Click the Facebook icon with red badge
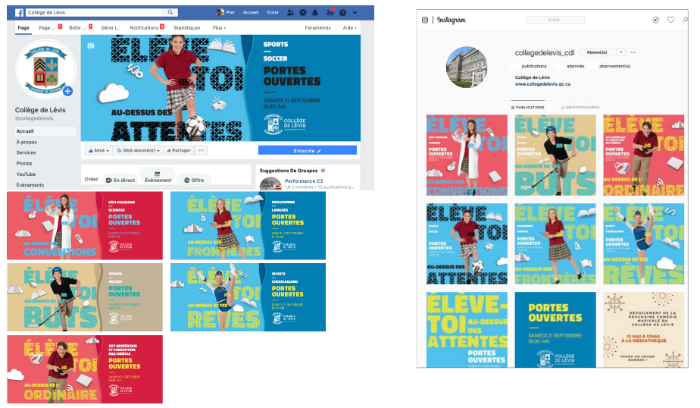Screen dimensions: 700x408 pyautogui.click(x=330, y=12)
